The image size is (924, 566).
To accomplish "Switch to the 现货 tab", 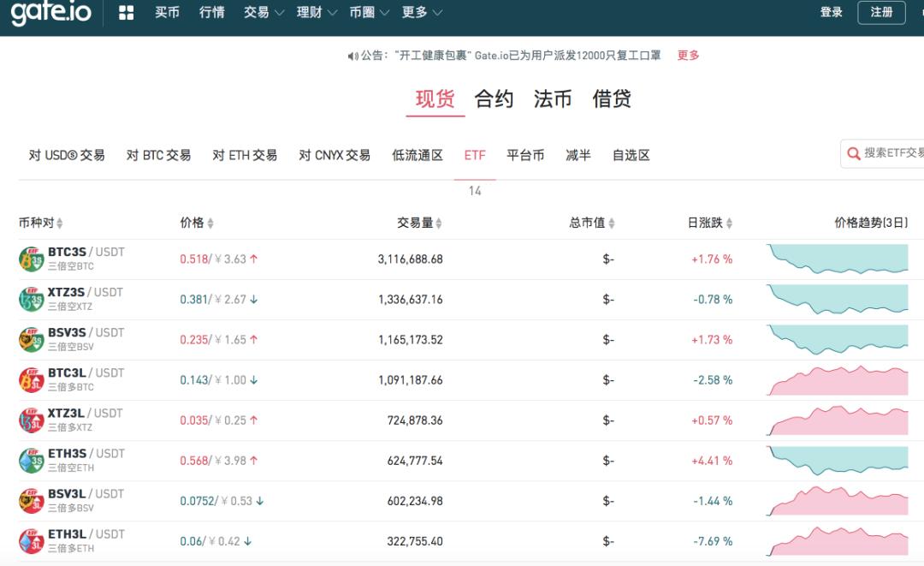I will coord(435,98).
